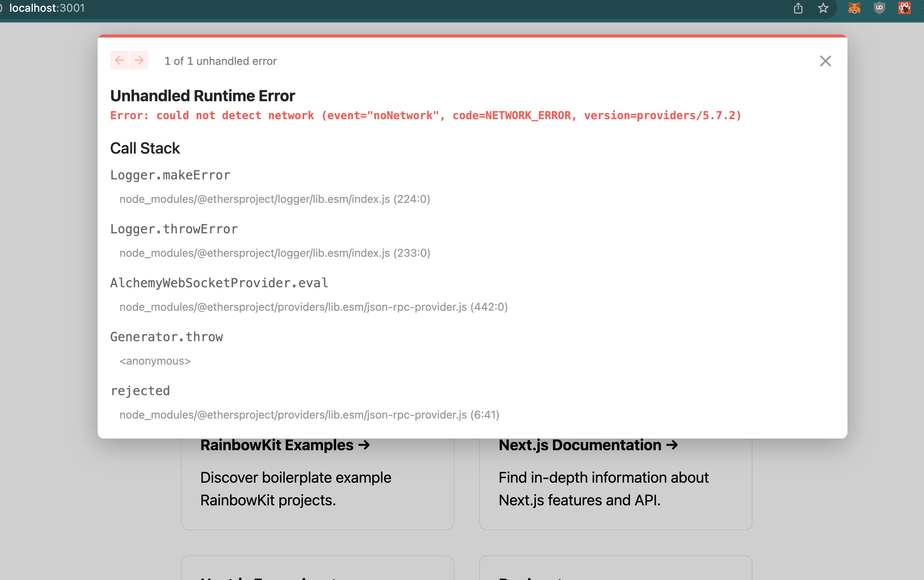Select the Logger.makeError stack frame
Viewport: 924px width, 580px height.
point(170,175)
